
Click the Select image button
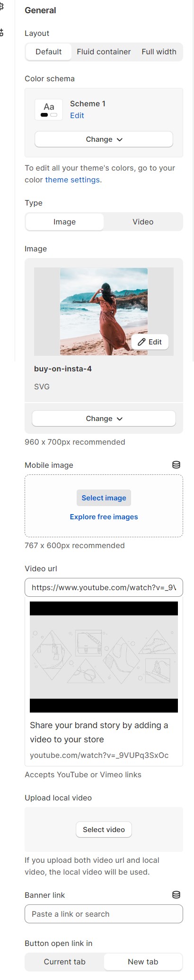click(x=104, y=498)
